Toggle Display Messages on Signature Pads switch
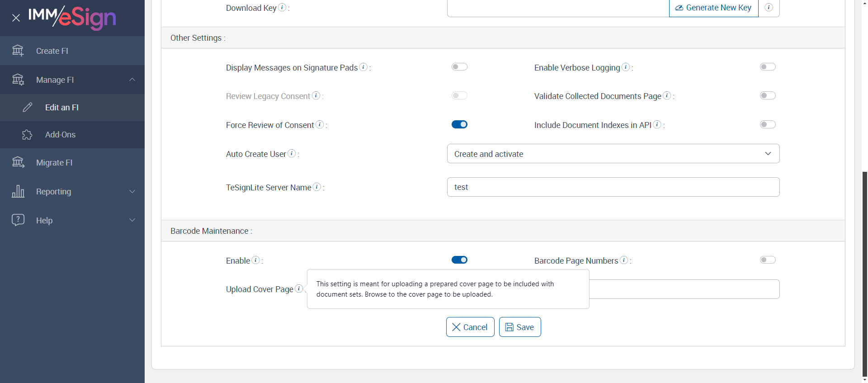The image size is (868, 383). pyautogui.click(x=459, y=67)
